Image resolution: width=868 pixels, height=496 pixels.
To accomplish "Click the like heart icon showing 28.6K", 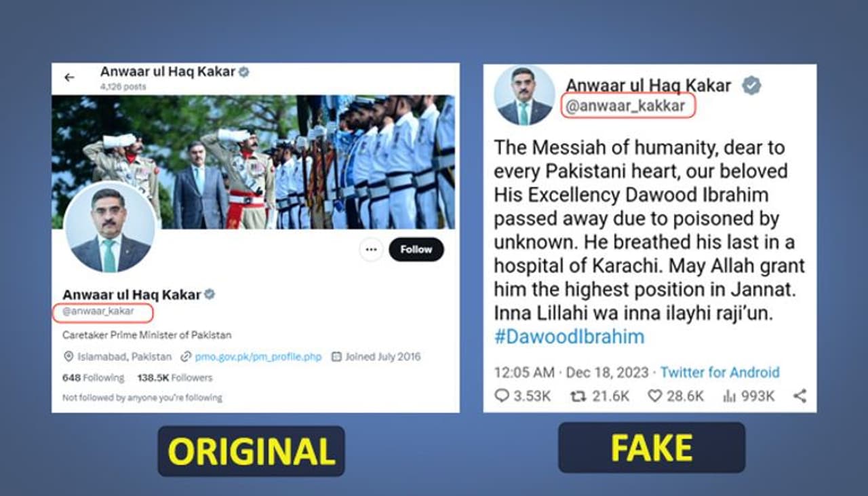I will (x=654, y=396).
